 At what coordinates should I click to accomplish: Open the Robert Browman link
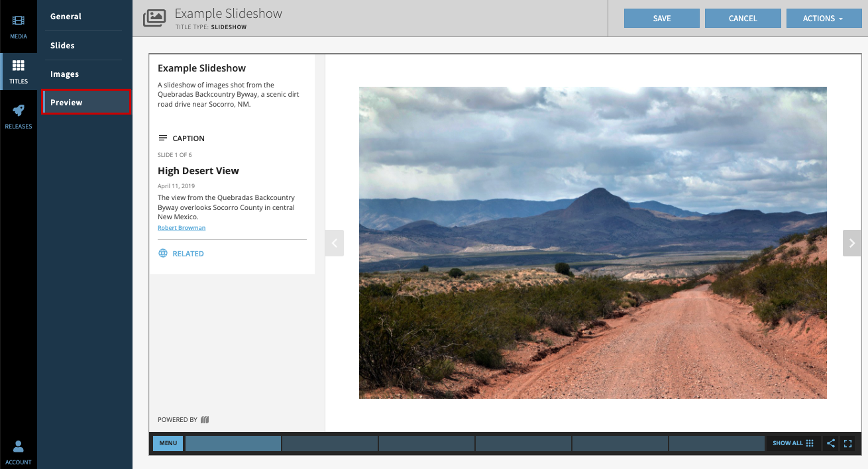[x=181, y=227]
